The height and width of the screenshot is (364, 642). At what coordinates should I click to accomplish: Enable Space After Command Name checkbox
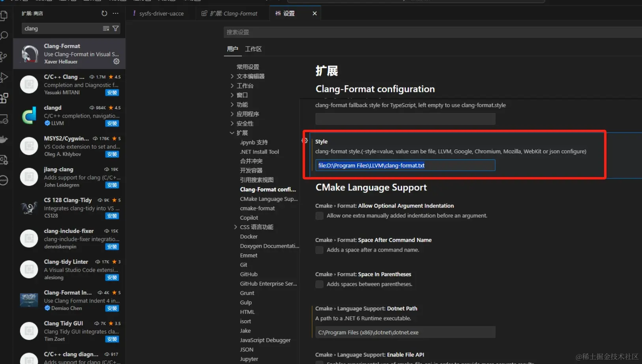[320, 250]
